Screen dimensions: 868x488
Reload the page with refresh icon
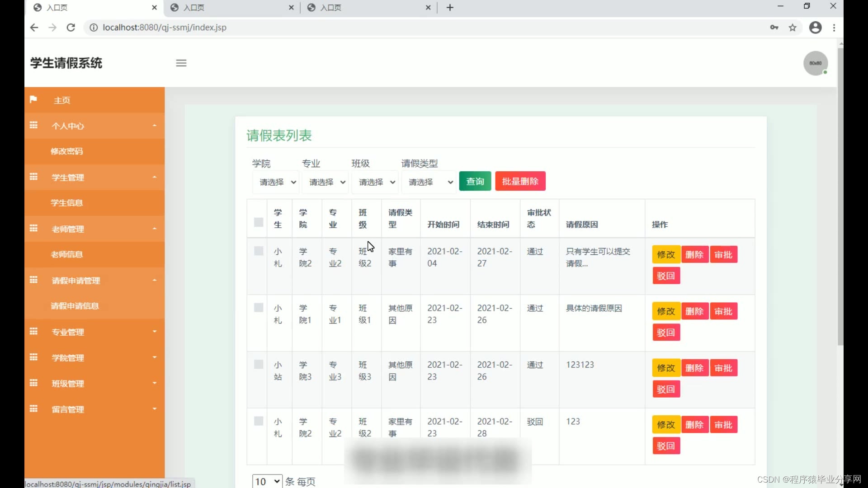click(71, 28)
